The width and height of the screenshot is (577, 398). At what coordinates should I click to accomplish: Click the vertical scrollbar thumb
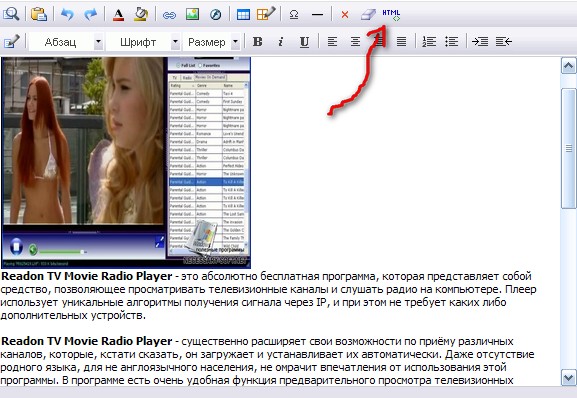pos(569,149)
